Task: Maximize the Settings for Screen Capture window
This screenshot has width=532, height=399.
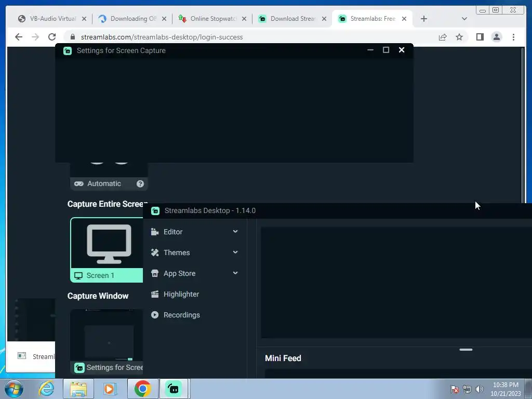Action: click(x=386, y=50)
